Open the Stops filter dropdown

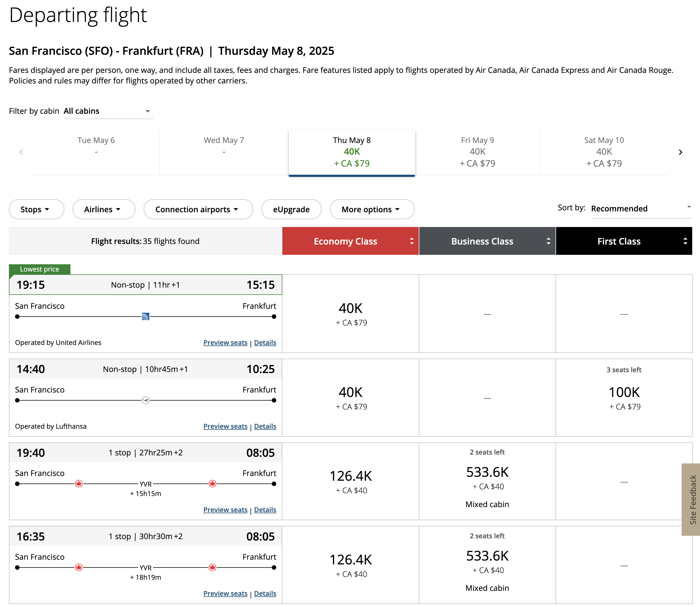pos(36,209)
